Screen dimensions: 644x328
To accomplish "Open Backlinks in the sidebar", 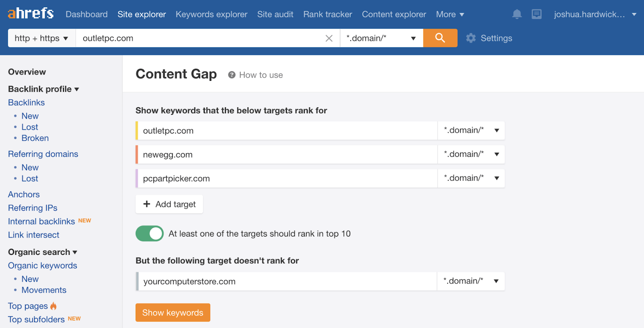I will coord(26,102).
